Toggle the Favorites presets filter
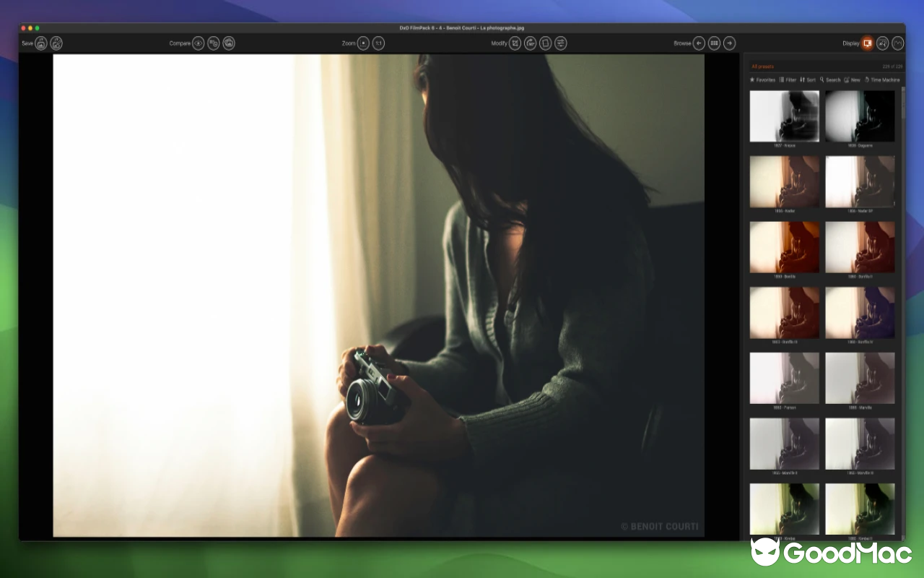Viewport: 924px width, 578px height. point(762,79)
